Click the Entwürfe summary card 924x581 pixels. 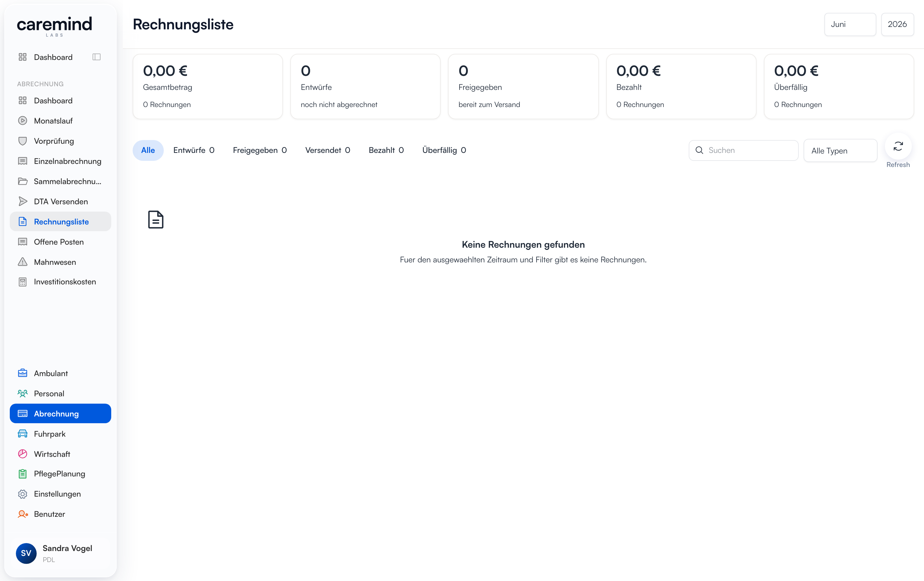[365, 87]
